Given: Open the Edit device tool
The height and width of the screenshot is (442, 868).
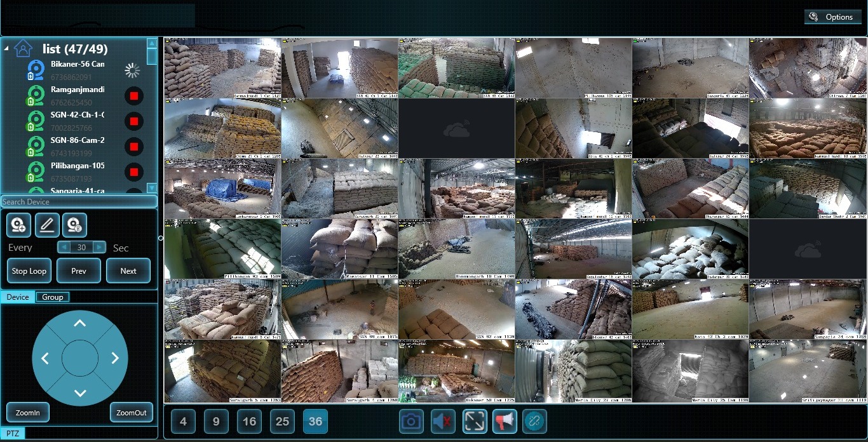Looking at the screenshot, I should tap(47, 225).
